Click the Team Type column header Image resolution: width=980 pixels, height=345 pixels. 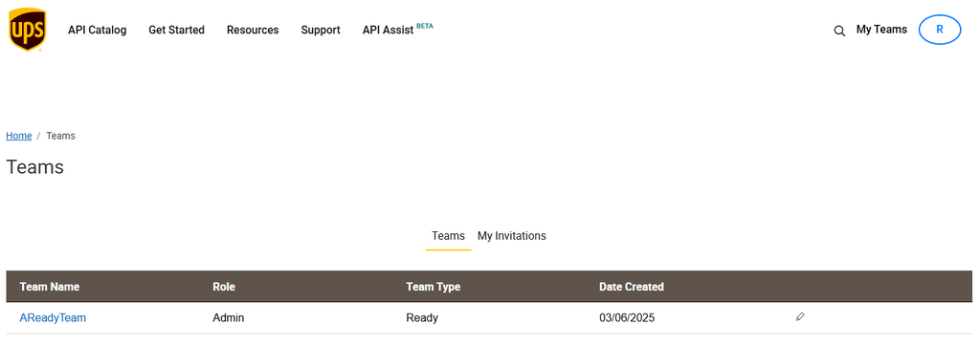pos(434,287)
